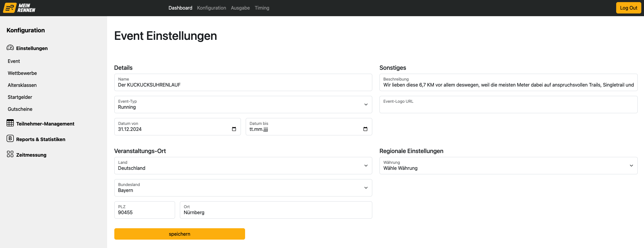Go to the Timing nav tab
This screenshot has width=644, height=248.
pyautogui.click(x=262, y=8)
